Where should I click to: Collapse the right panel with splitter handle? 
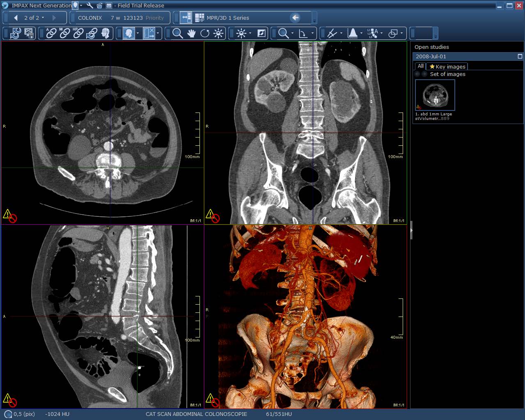tap(411, 230)
